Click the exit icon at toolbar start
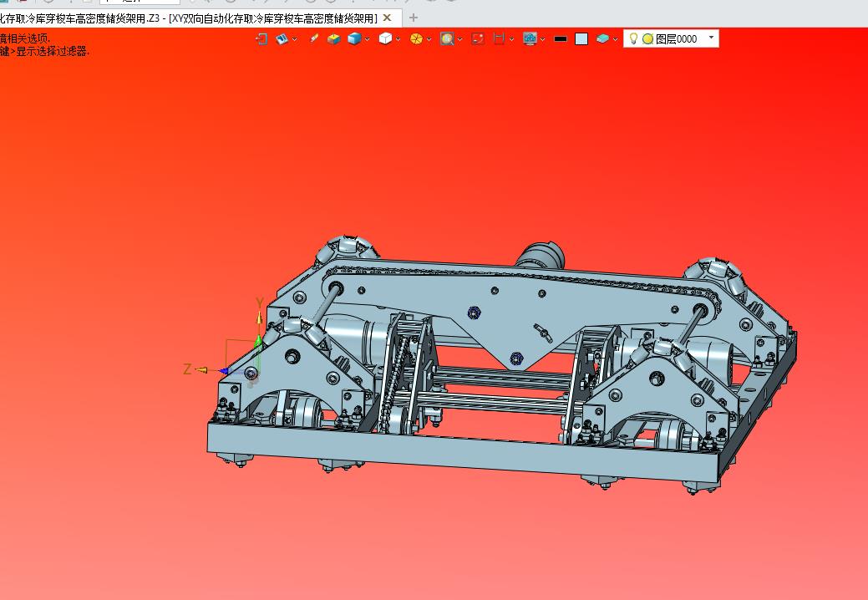Screen dimensions: 868x600 [x=261, y=38]
